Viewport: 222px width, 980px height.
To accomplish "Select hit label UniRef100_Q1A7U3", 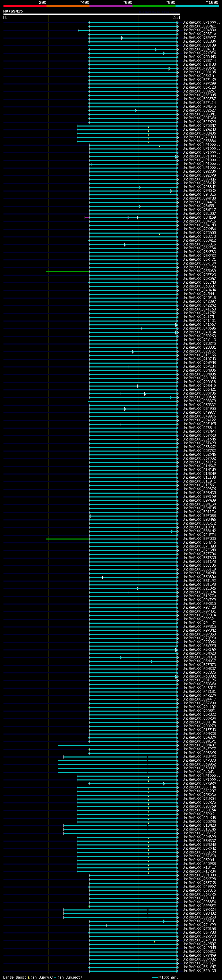I will [x=199, y=359].
